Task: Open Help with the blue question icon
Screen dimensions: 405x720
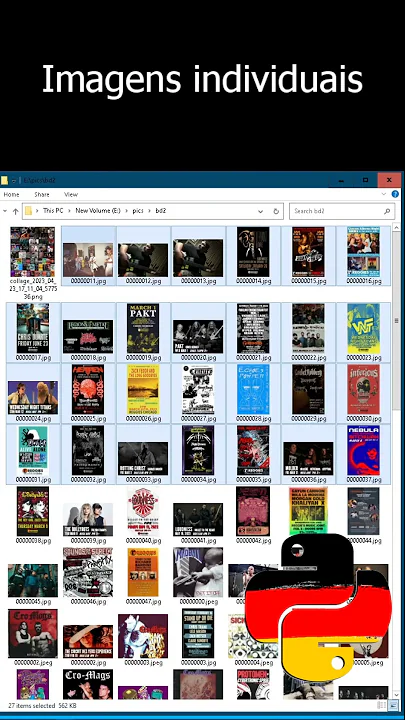Action: click(395, 194)
